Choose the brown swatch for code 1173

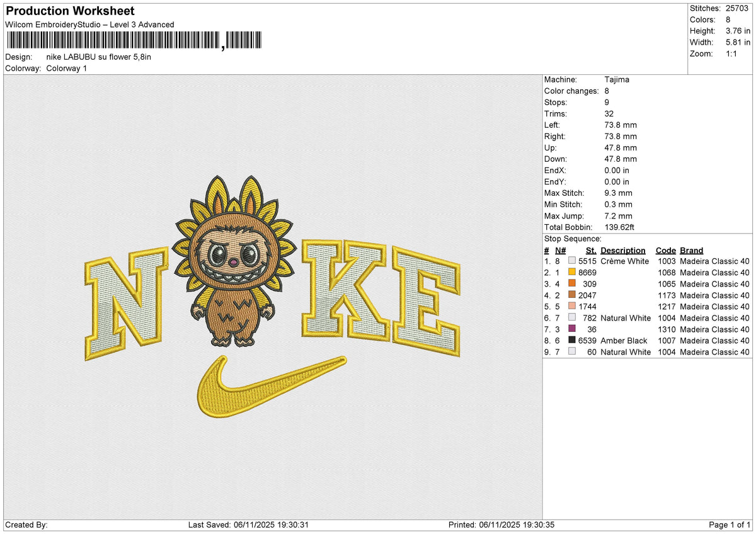(x=572, y=295)
